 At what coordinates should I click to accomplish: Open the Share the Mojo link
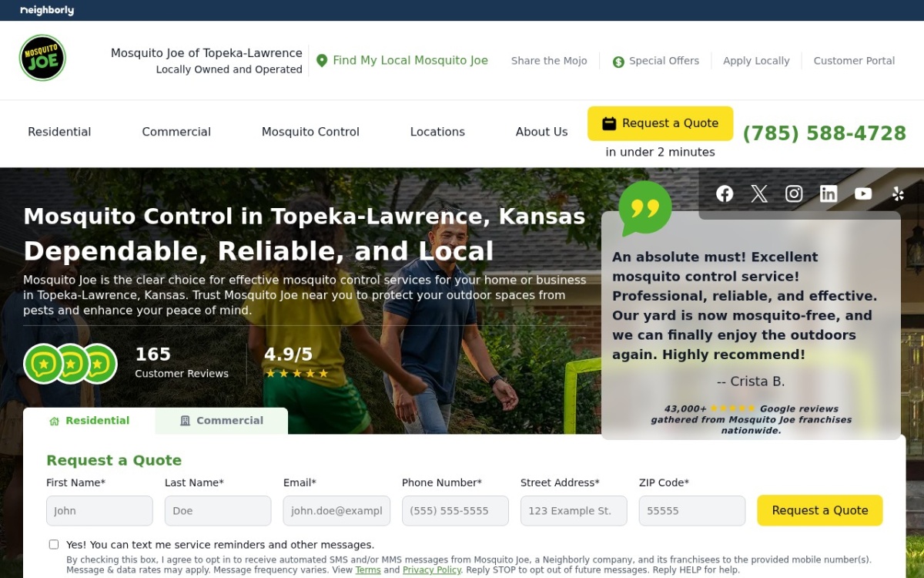tap(549, 61)
